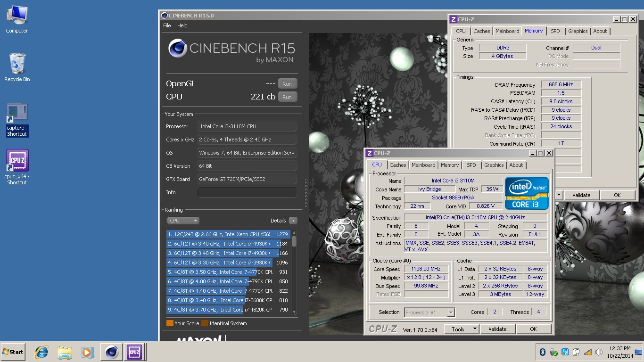Click Tools button in front CPU-Z
The width and height of the screenshot is (644, 362).
point(458,329)
